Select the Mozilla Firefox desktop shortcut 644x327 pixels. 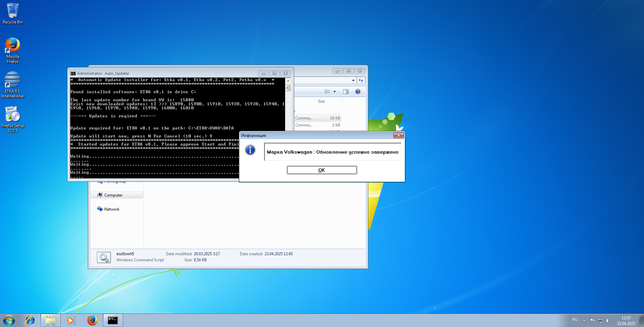pyautogui.click(x=13, y=50)
